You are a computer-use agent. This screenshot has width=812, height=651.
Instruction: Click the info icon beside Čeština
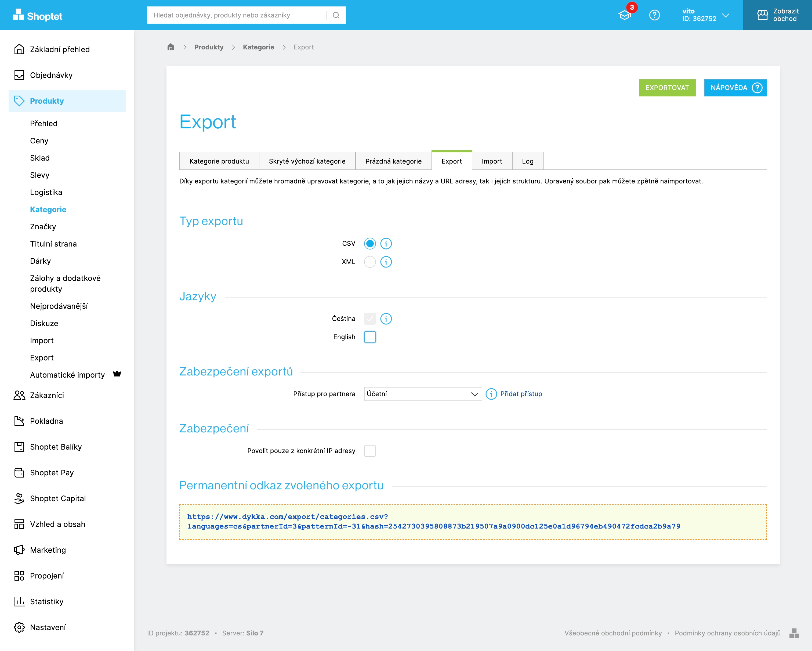pos(386,319)
